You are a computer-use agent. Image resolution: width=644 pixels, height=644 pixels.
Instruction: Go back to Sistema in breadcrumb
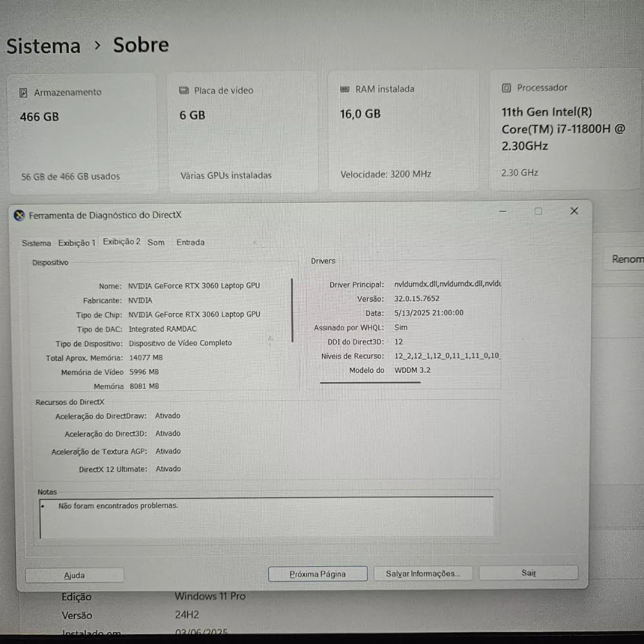pyautogui.click(x=43, y=46)
